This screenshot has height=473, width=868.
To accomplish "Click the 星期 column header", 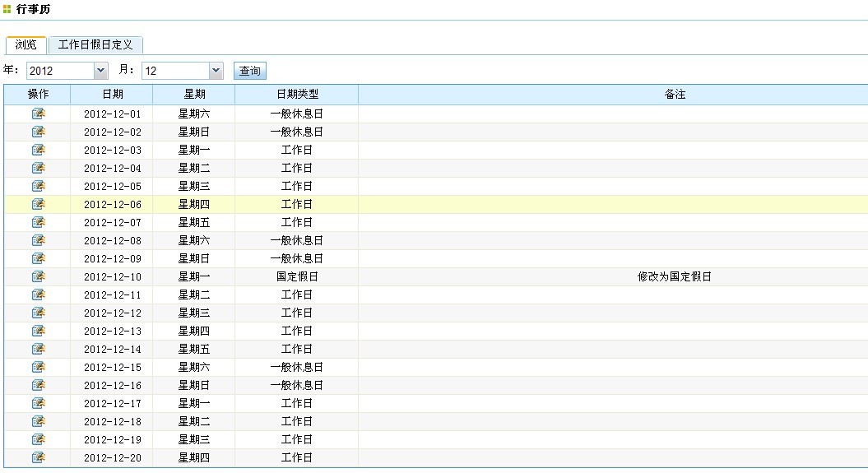I will coord(194,95).
